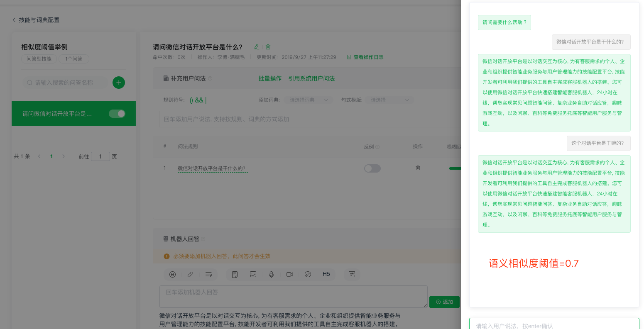This screenshot has width=644, height=329.
Task: Focus the 请输入用户说法 chat input
Action: 554,324
